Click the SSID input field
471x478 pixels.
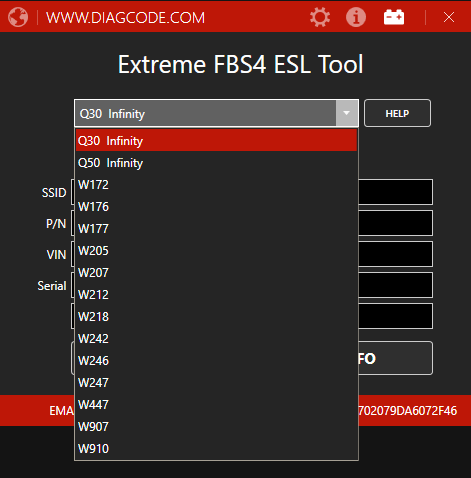395,192
